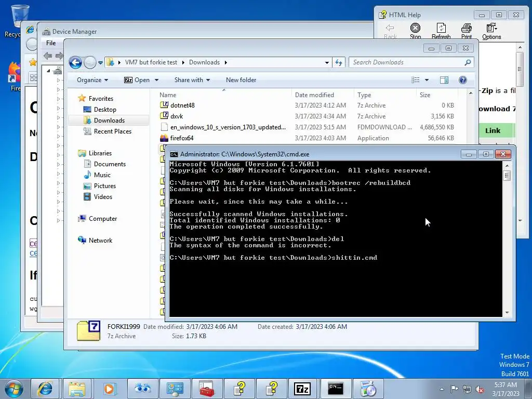
Task: Toggle the preview pane button
Action: 444,80
